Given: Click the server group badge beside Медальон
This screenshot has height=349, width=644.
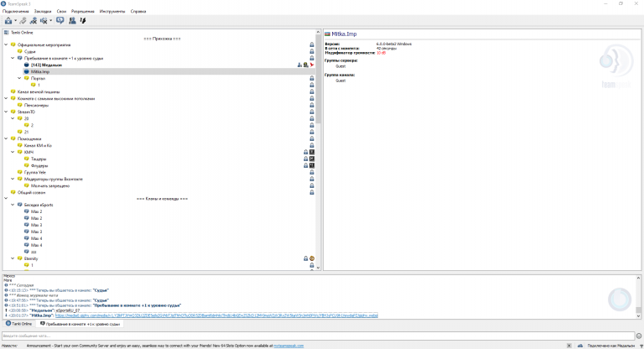Looking at the screenshot, I should click(305, 65).
